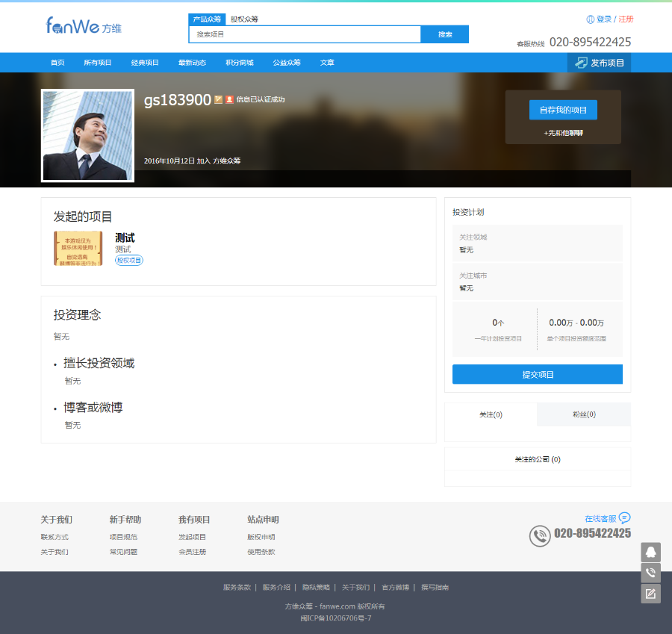The width and height of the screenshot is (672, 634).
Task: Click footer phone circle icon
Action: click(x=540, y=536)
